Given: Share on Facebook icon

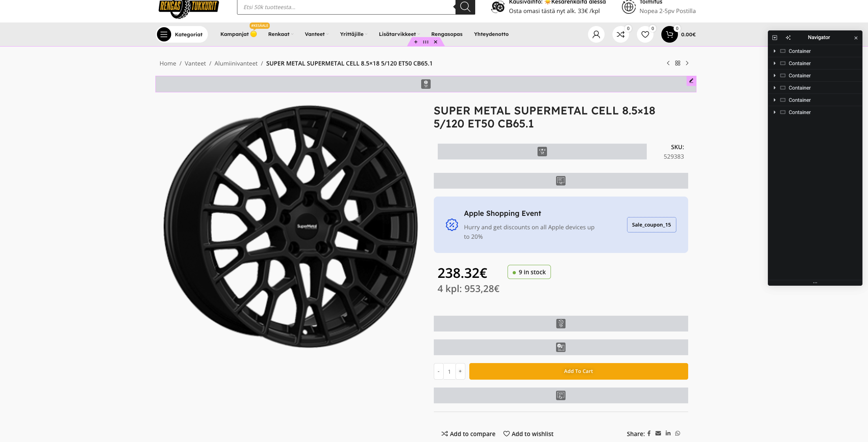Looking at the screenshot, I should point(649,433).
